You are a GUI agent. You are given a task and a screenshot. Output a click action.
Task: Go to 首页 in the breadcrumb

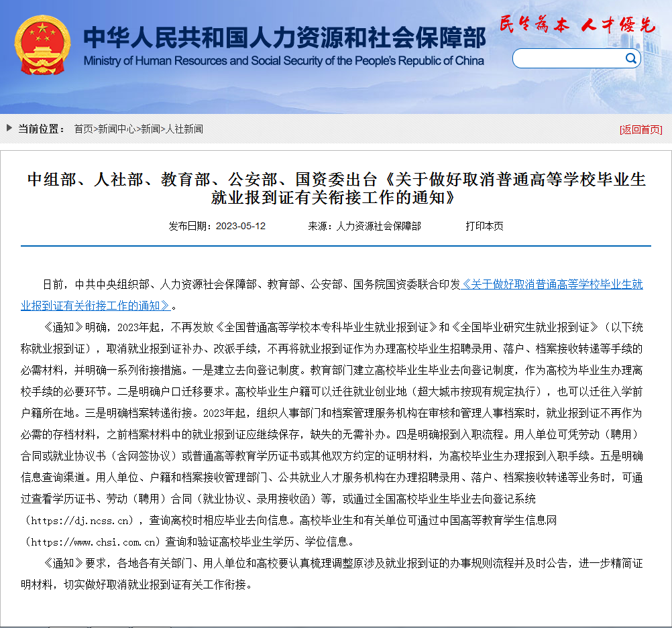83,129
